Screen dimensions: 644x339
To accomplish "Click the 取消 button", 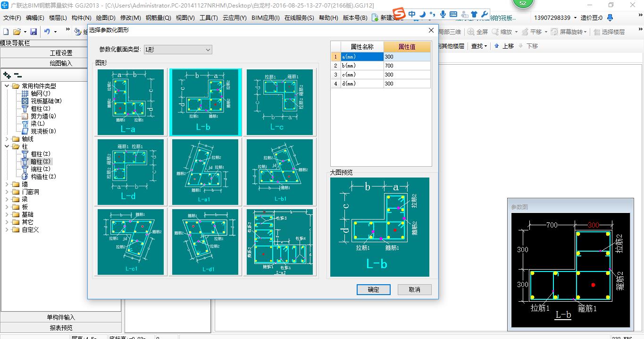I will [x=414, y=289].
